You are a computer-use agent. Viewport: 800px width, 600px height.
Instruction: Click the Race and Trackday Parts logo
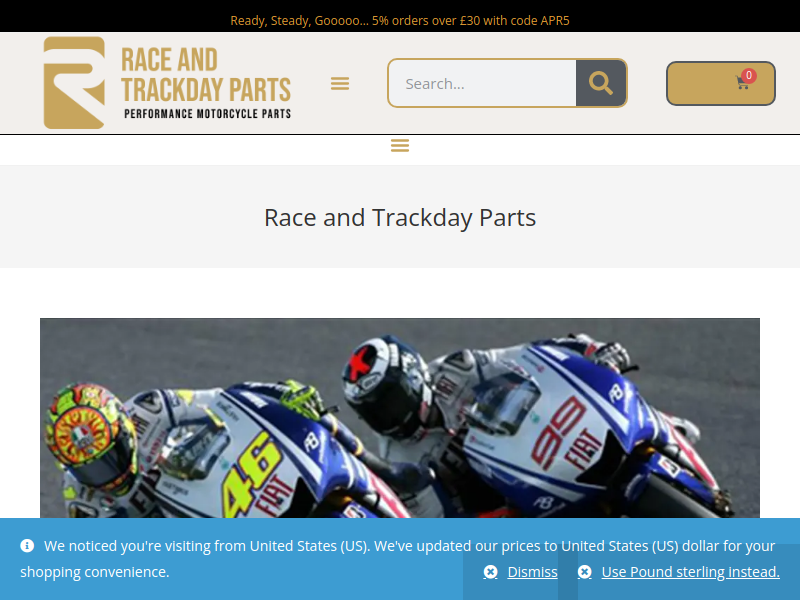(167, 83)
